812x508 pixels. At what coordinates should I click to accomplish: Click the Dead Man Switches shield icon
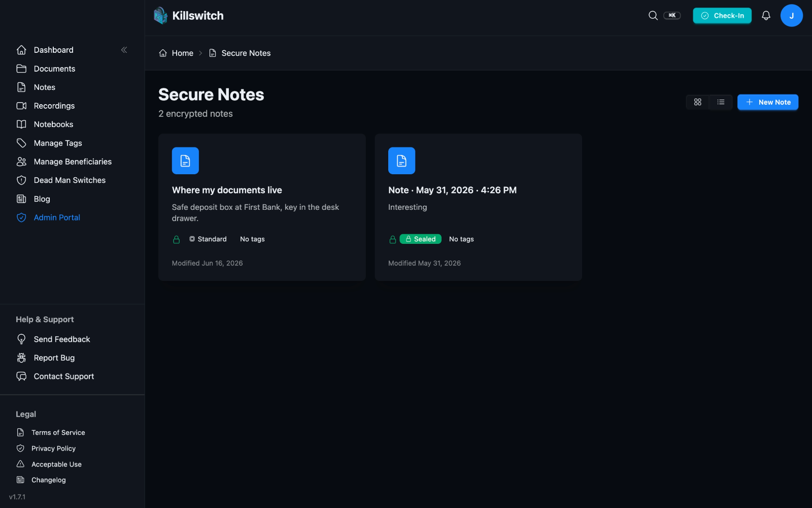pyautogui.click(x=21, y=180)
